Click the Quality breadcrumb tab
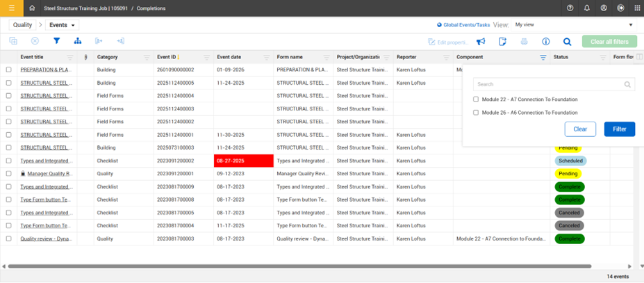Image resolution: width=644 pixels, height=283 pixels. coord(23,25)
